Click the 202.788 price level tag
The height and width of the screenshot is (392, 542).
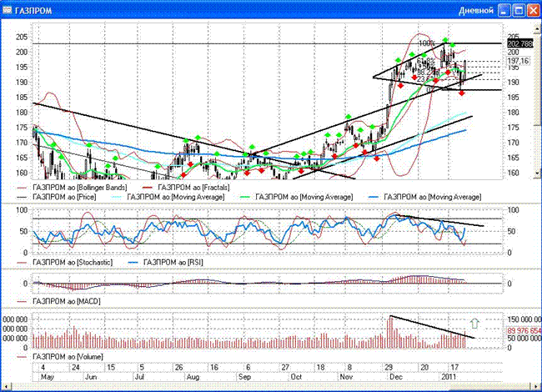coord(519,43)
